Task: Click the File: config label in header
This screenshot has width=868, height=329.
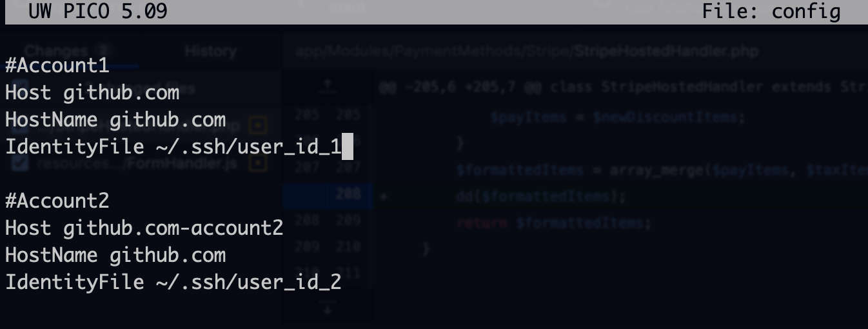Action: (x=771, y=12)
